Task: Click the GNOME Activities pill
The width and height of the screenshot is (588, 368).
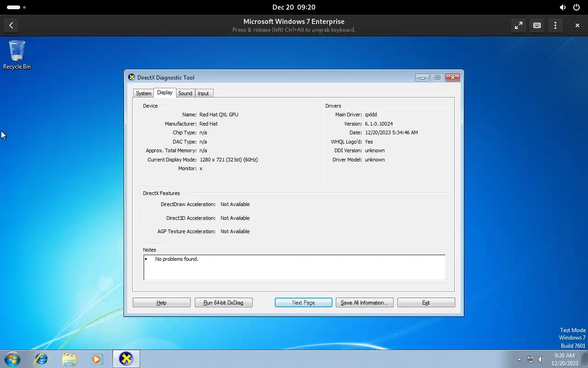Action: pos(17,7)
